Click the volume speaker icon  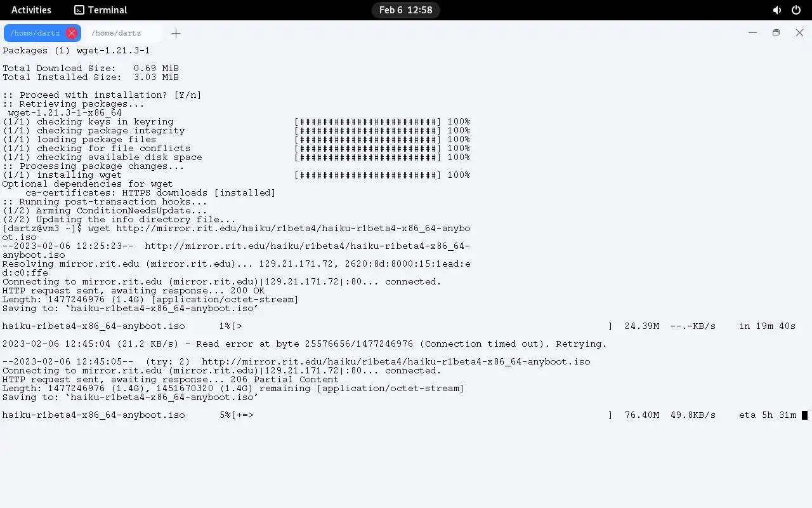coord(777,10)
